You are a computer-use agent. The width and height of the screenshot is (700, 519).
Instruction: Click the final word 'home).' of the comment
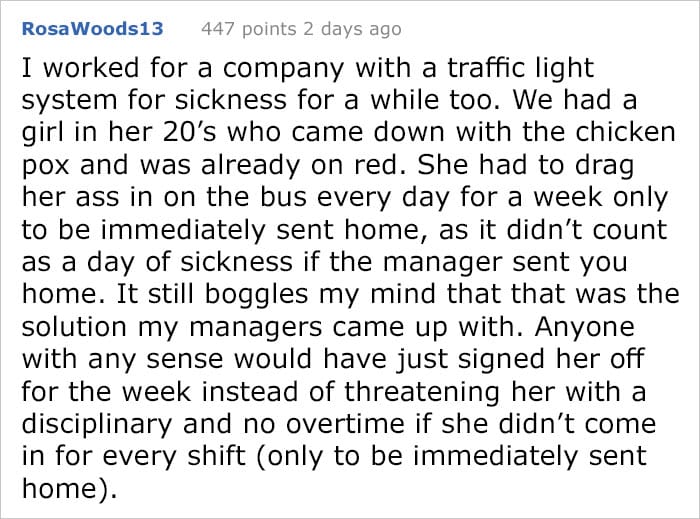point(69,489)
